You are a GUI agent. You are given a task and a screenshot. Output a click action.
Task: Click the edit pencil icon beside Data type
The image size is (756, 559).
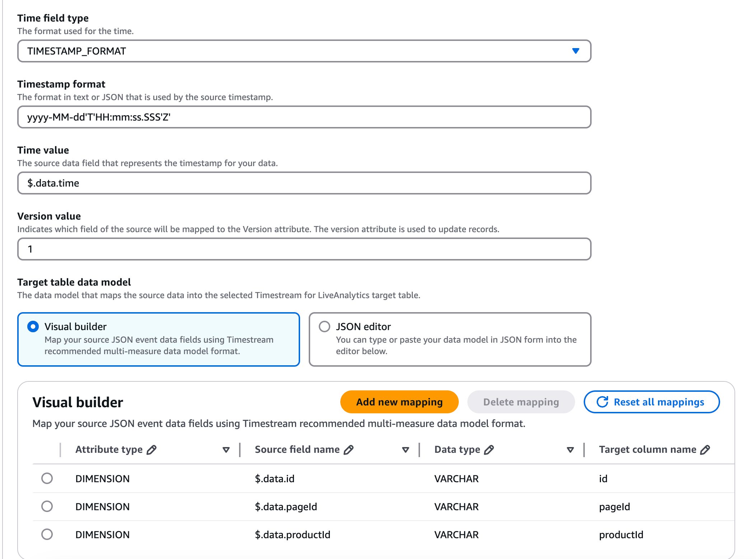pos(489,450)
